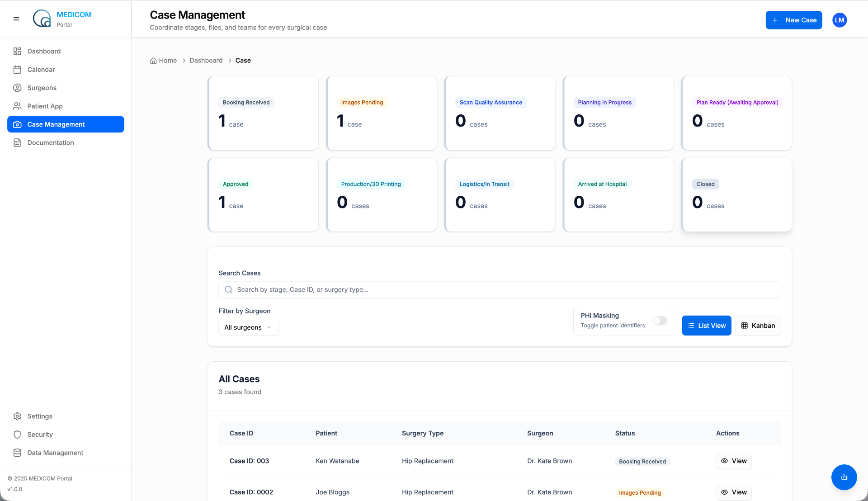This screenshot has height=501, width=868.
Task: Go to Dashboard breadcrumb link
Action: click(x=206, y=61)
